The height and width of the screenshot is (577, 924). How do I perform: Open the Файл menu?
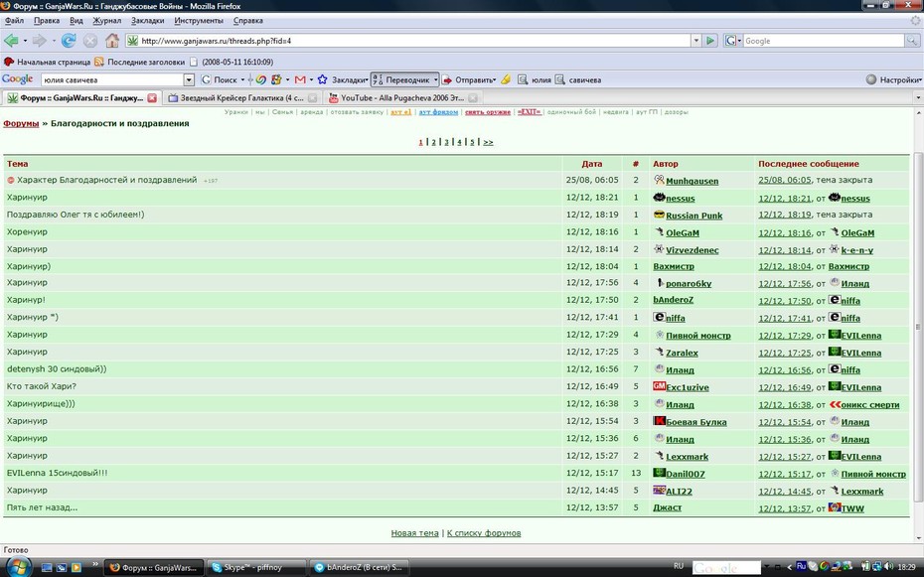14,21
